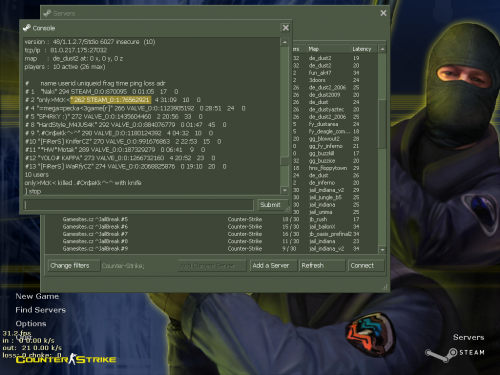
Task: Close the Console window
Action: (x=286, y=28)
